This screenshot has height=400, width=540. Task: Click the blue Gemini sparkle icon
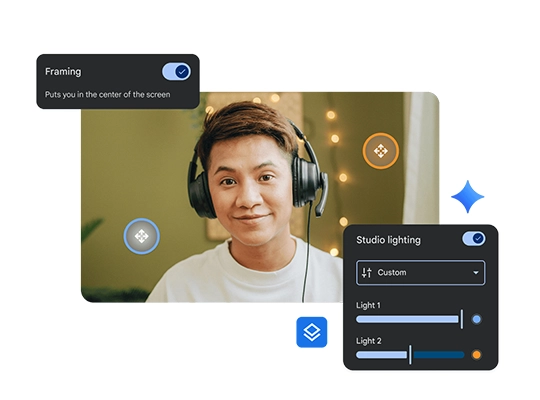pyautogui.click(x=468, y=197)
